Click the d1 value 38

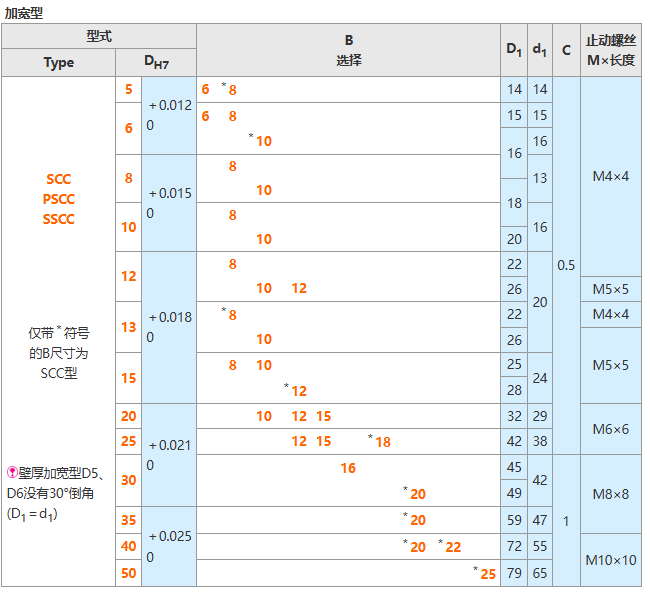(540, 441)
